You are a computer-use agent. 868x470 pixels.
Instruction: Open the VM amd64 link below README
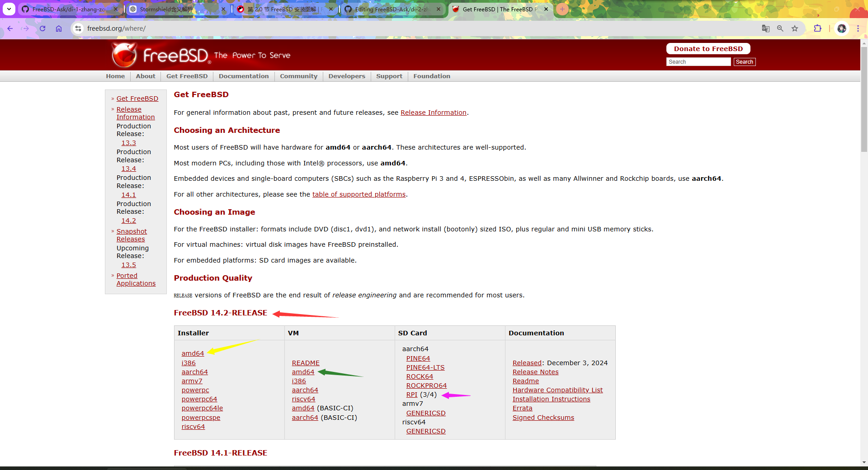[303, 372]
